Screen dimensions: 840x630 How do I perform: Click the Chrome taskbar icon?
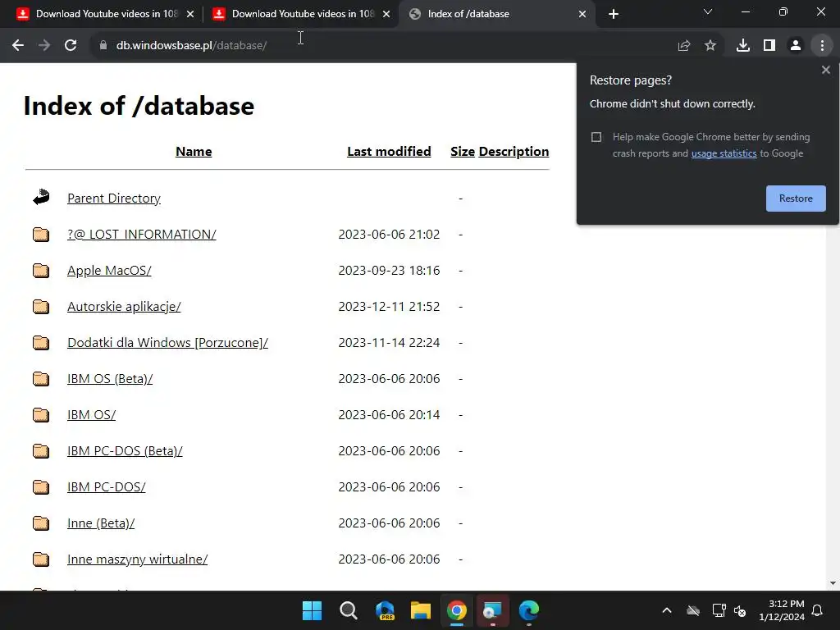pyautogui.click(x=457, y=610)
